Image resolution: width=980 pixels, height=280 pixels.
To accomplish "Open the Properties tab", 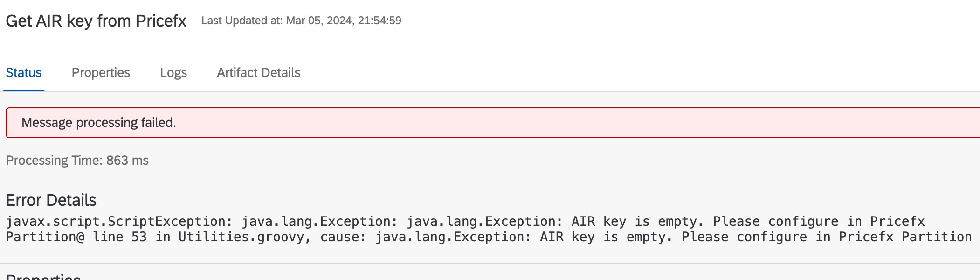I will (x=101, y=73).
